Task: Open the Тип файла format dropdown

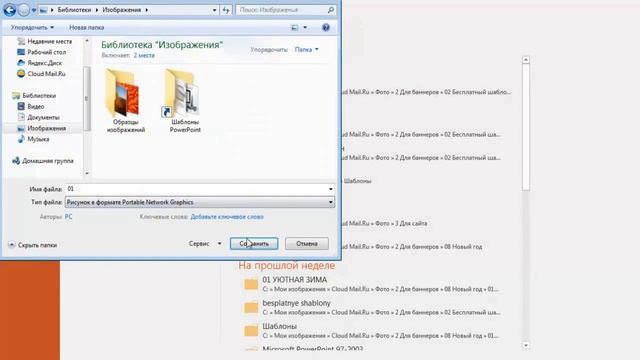Action: pos(200,202)
